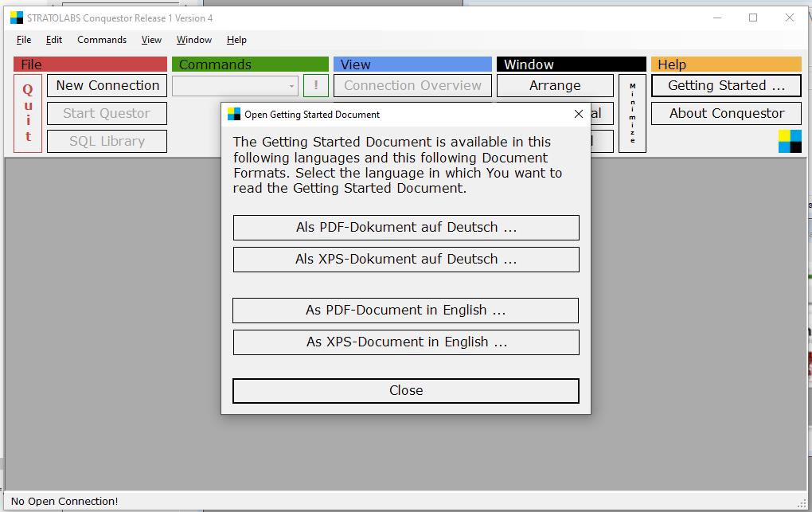The width and height of the screenshot is (812, 512).
Task: Open the View menu
Action: click(x=151, y=40)
